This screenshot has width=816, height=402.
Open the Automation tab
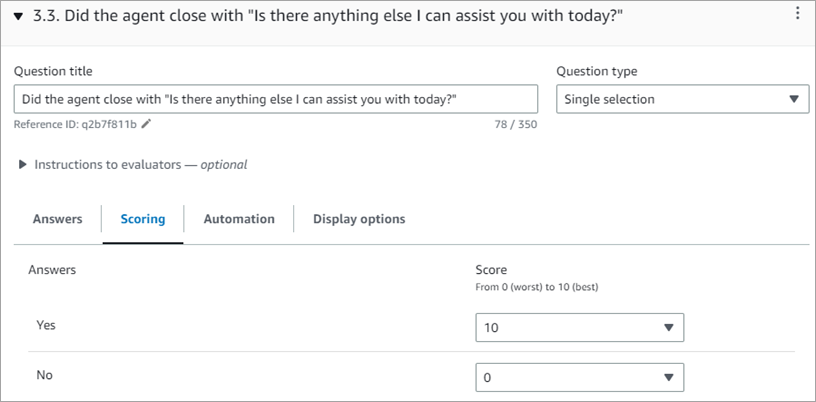(239, 219)
